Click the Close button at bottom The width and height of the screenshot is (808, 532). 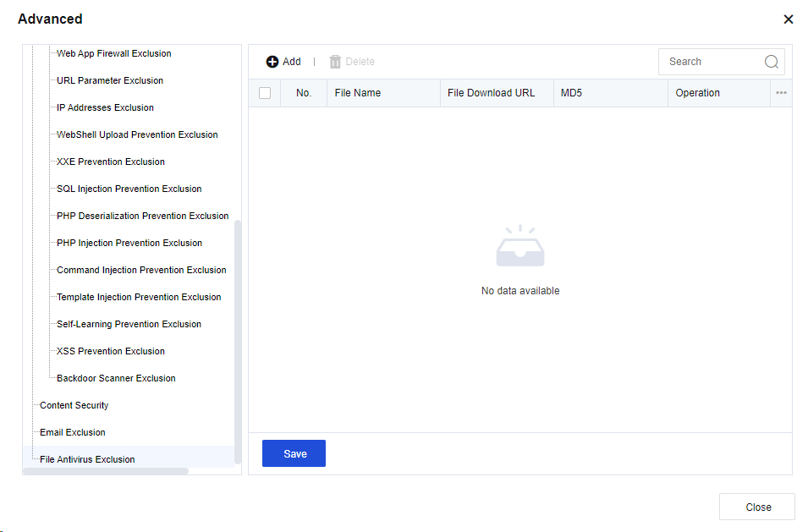coord(757,507)
